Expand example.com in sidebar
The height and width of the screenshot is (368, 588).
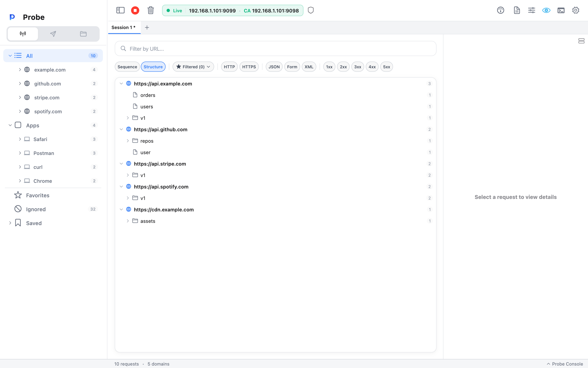tap(20, 70)
